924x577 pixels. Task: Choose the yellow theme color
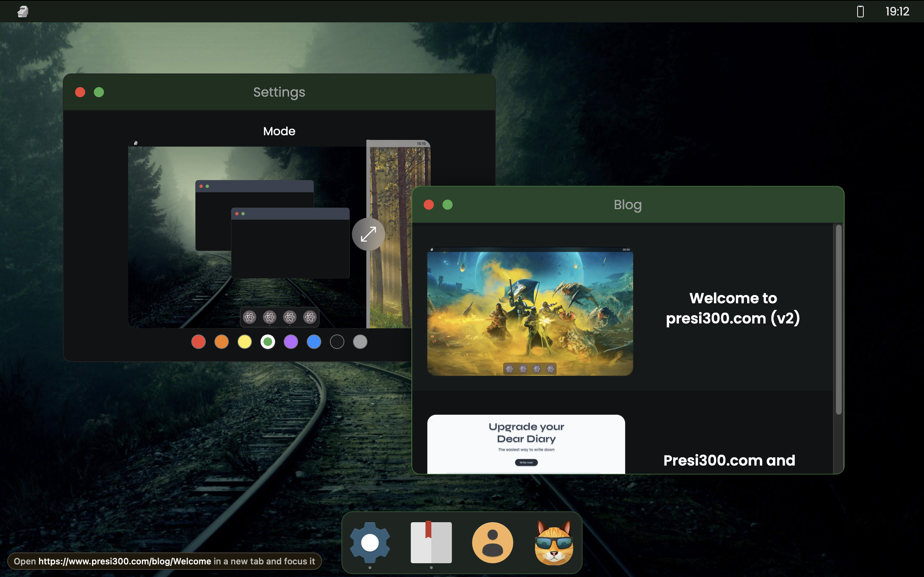click(x=245, y=342)
